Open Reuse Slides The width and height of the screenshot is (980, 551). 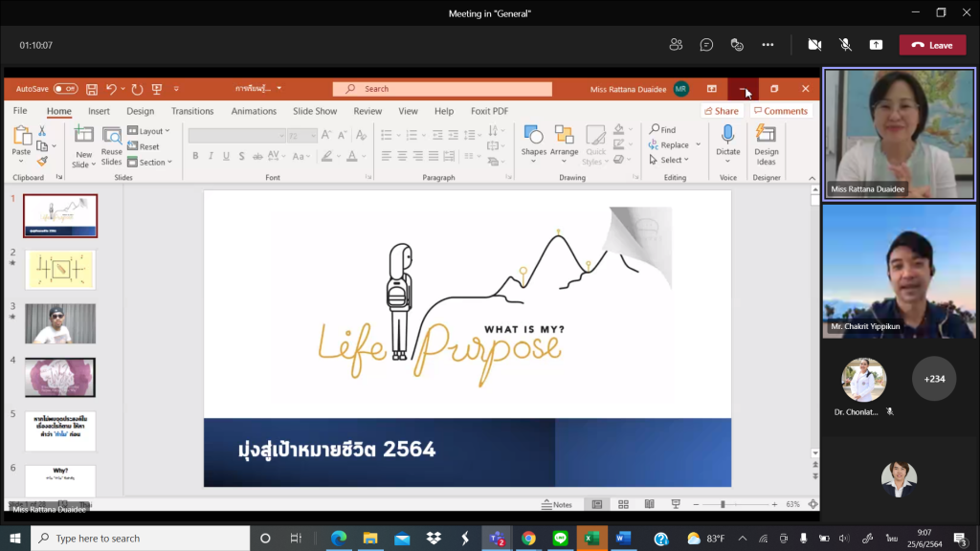pyautogui.click(x=111, y=146)
